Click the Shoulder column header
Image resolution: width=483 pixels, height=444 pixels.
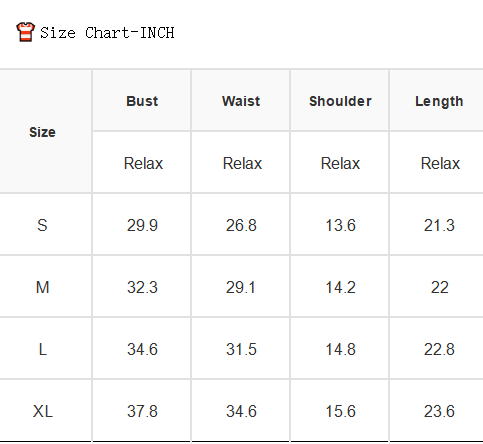340,101
